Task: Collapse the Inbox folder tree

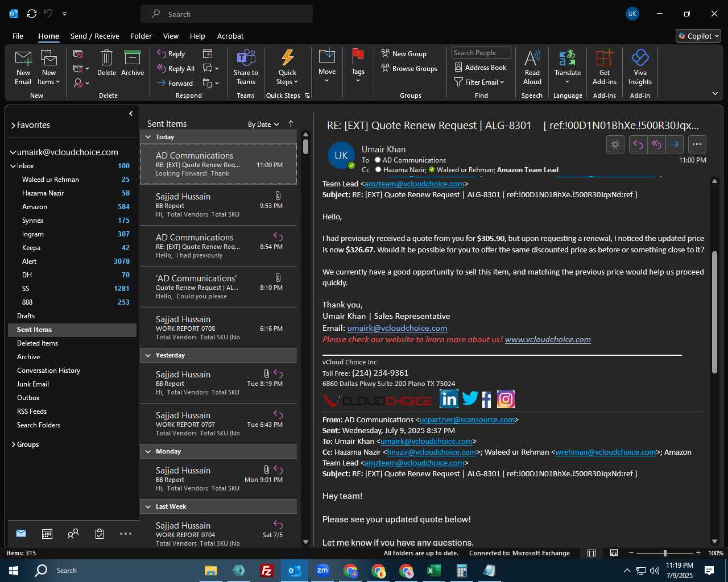Action: [x=13, y=166]
